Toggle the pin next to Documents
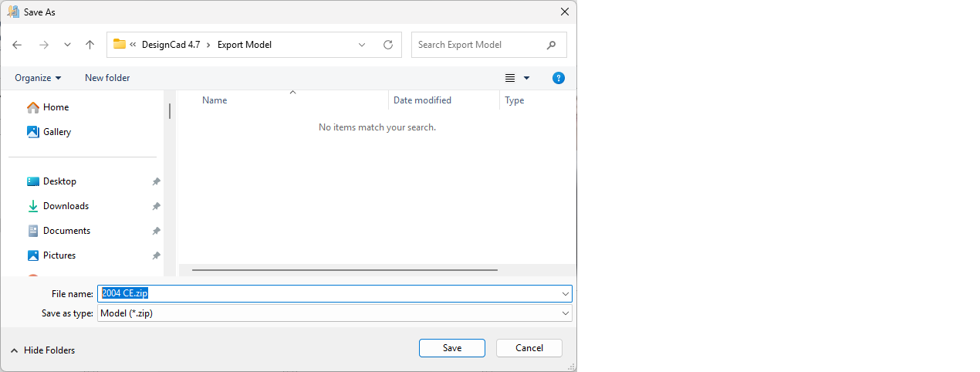Viewport: 980px width, 372px height. point(156,231)
